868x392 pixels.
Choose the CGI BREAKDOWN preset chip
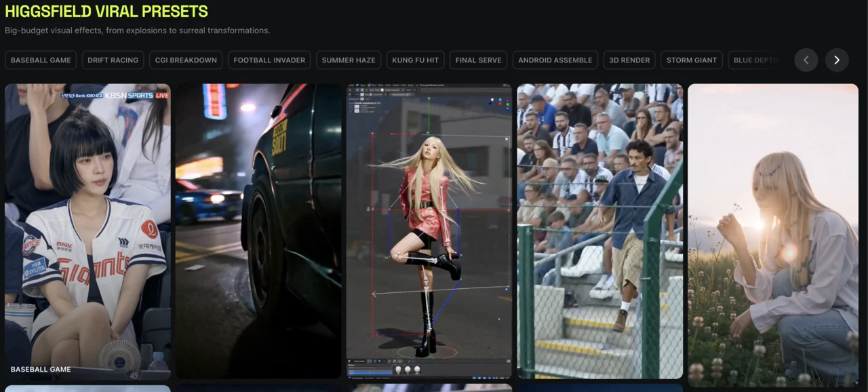coord(186,60)
